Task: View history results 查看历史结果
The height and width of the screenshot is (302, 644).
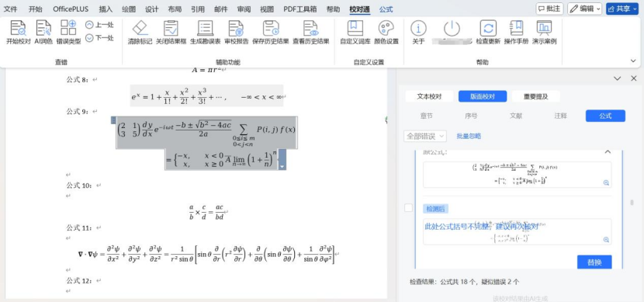Action: click(311, 32)
